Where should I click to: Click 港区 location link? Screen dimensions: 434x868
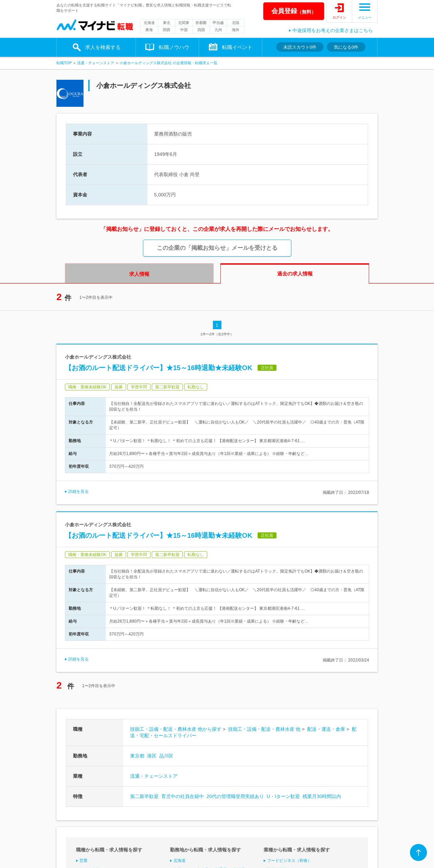pyautogui.click(x=152, y=756)
